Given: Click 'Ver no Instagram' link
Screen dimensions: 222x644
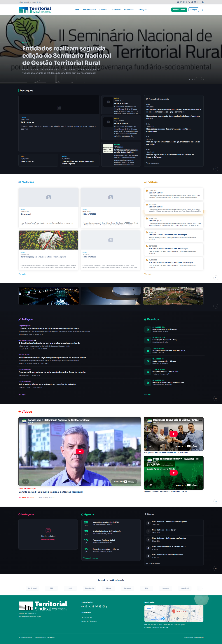Looking at the screenshot, I should (x=48, y=540).
